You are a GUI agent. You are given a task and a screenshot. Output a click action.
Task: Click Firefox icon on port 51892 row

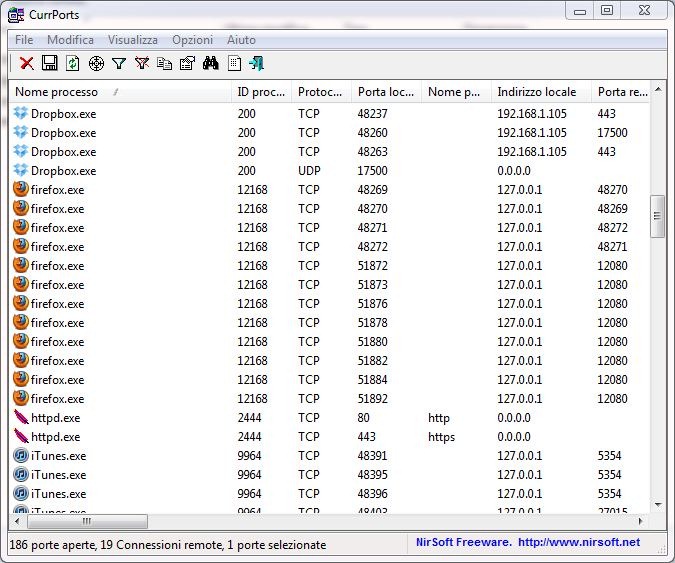click(x=21, y=398)
